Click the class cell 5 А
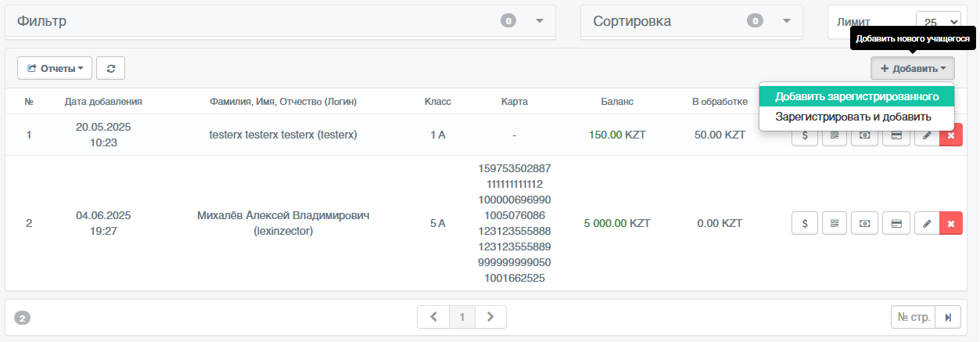Image resolution: width=980 pixels, height=342 pixels. (438, 223)
